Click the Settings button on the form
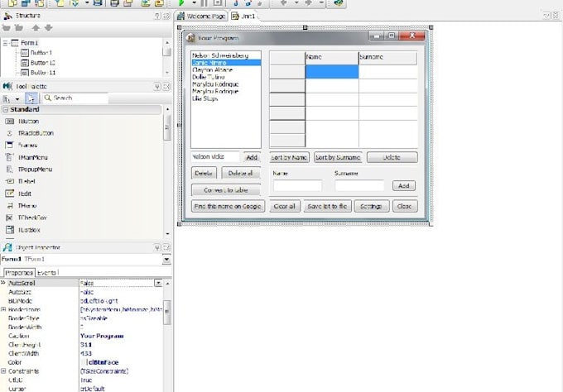This screenshot has width=563, height=392. [x=372, y=206]
